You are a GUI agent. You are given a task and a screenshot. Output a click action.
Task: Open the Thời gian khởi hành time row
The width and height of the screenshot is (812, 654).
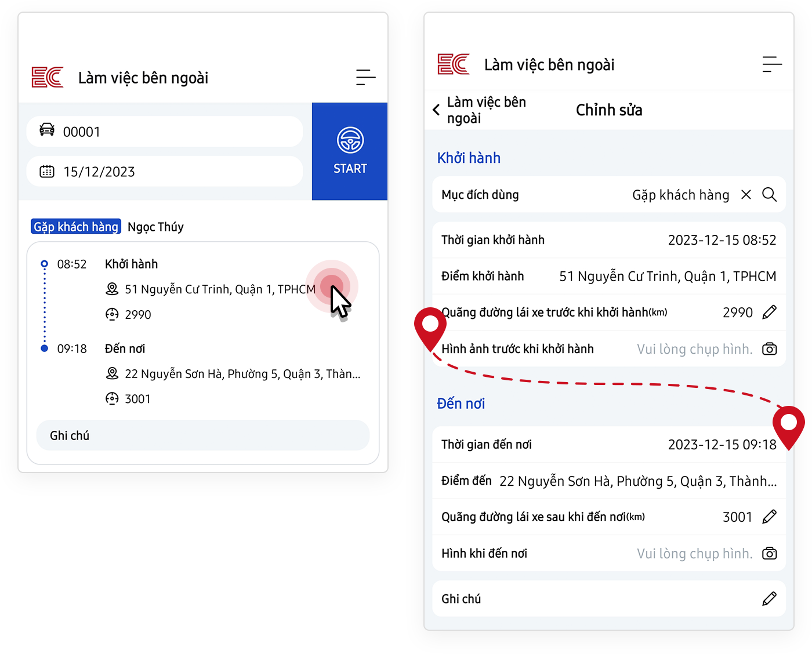(608, 240)
